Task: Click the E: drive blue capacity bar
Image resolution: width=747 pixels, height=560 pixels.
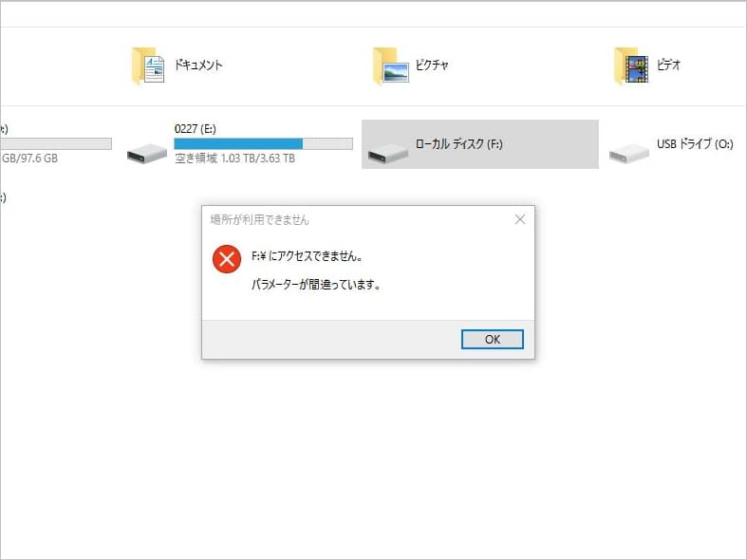Action: [x=264, y=144]
